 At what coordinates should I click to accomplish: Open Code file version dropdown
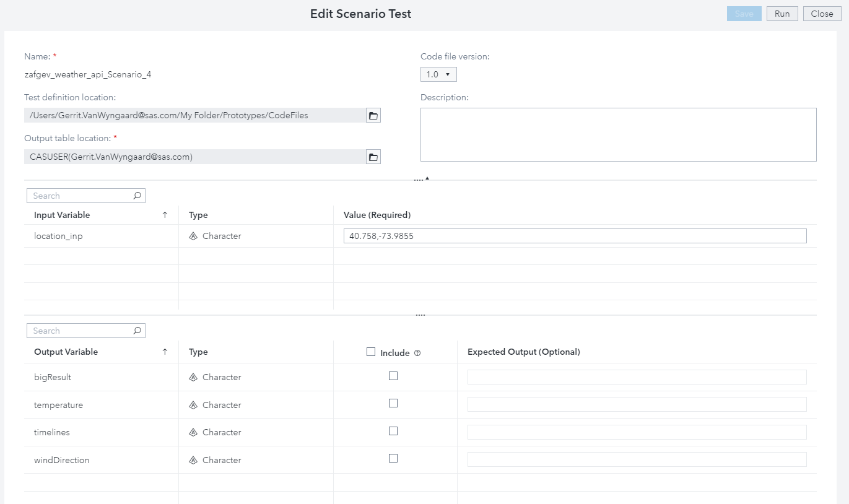438,74
